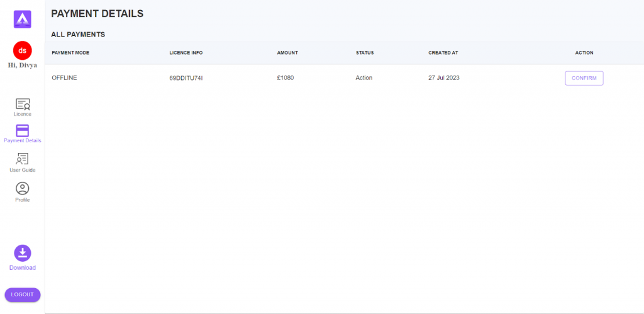This screenshot has height=314, width=644.
Task: Click the STATUS column header
Action: point(365,53)
